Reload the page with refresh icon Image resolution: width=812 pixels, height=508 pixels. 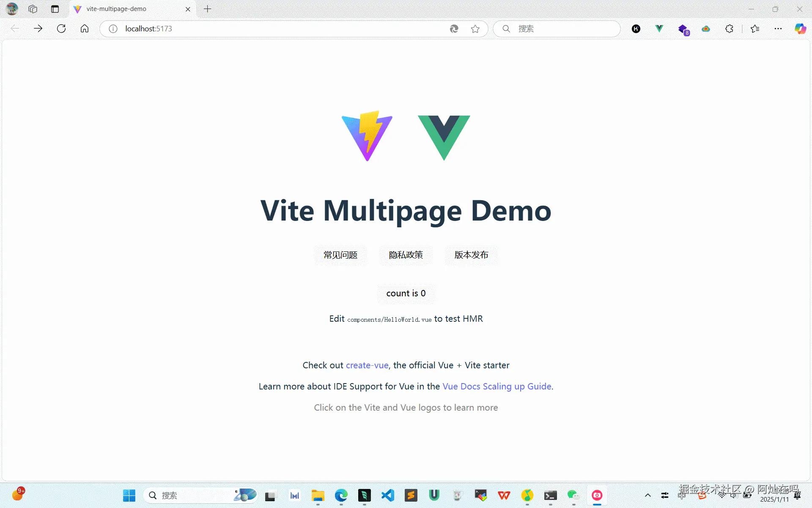coord(61,29)
